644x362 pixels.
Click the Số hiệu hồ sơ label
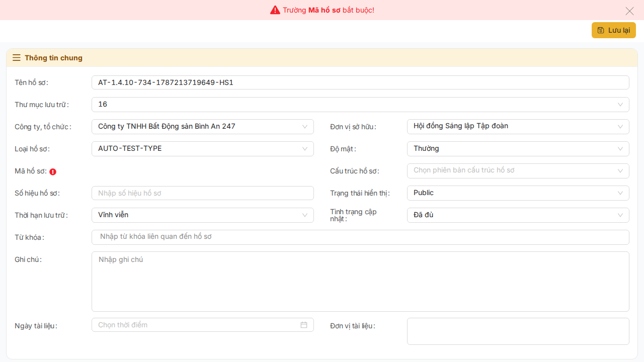pyautogui.click(x=37, y=193)
